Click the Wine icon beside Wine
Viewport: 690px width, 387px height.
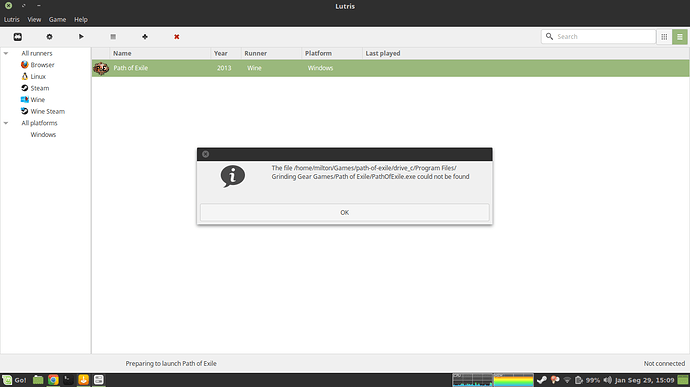click(x=25, y=100)
